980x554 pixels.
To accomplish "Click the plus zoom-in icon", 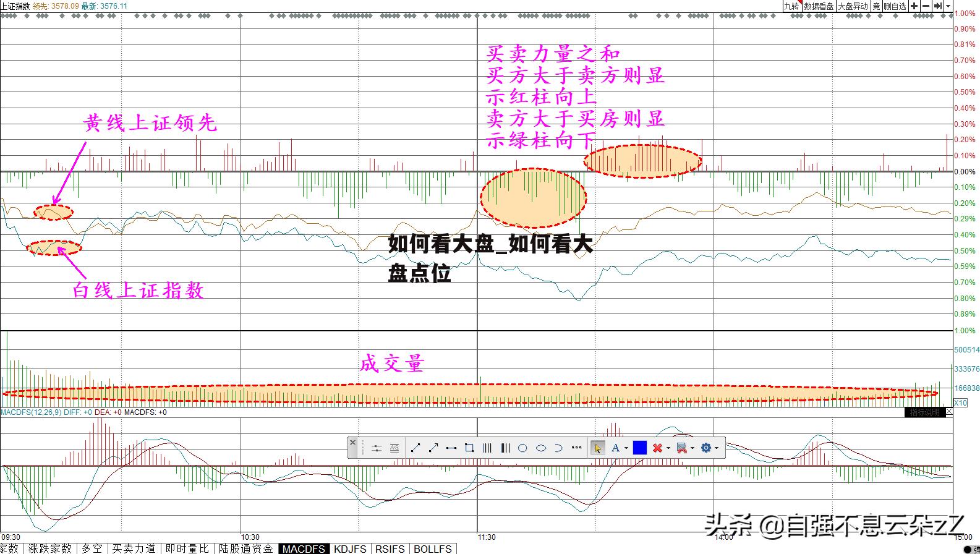I will [914, 6].
